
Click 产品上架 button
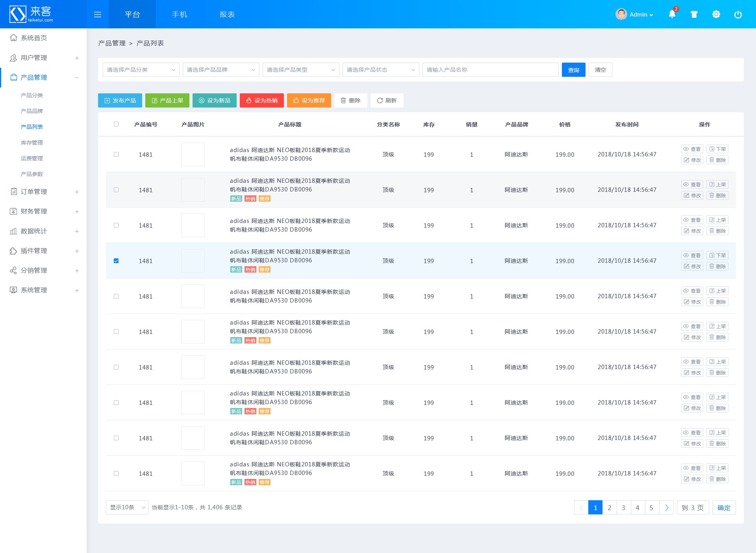tap(167, 100)
